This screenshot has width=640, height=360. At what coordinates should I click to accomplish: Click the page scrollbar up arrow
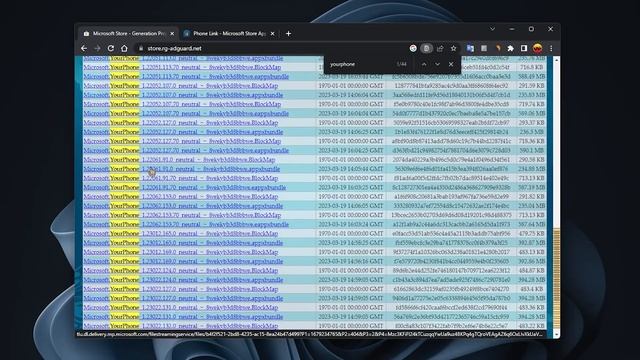point(556,60)
